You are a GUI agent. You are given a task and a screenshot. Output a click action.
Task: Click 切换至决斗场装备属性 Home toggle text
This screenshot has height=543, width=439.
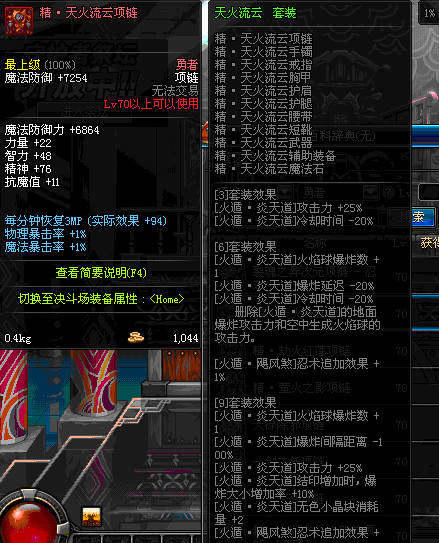[x=101, y=299]
